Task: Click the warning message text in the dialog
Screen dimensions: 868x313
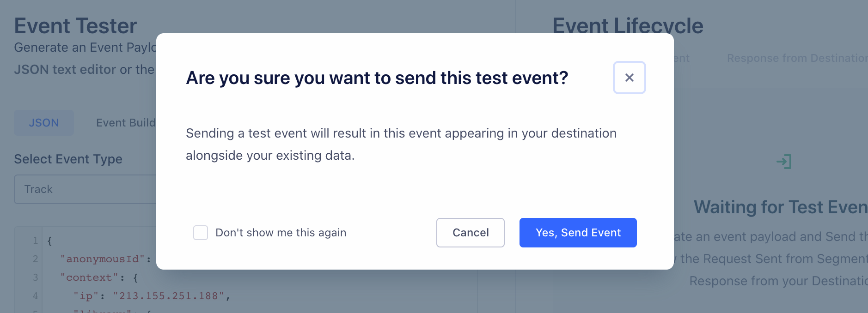Action: click(x=401, y=144)
